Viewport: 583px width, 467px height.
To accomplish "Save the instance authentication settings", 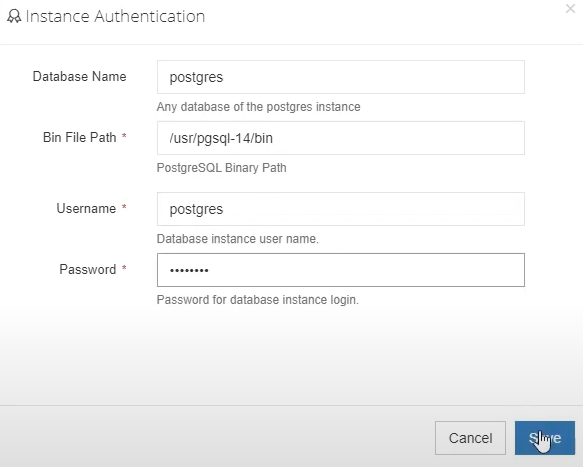I will 545,438.
